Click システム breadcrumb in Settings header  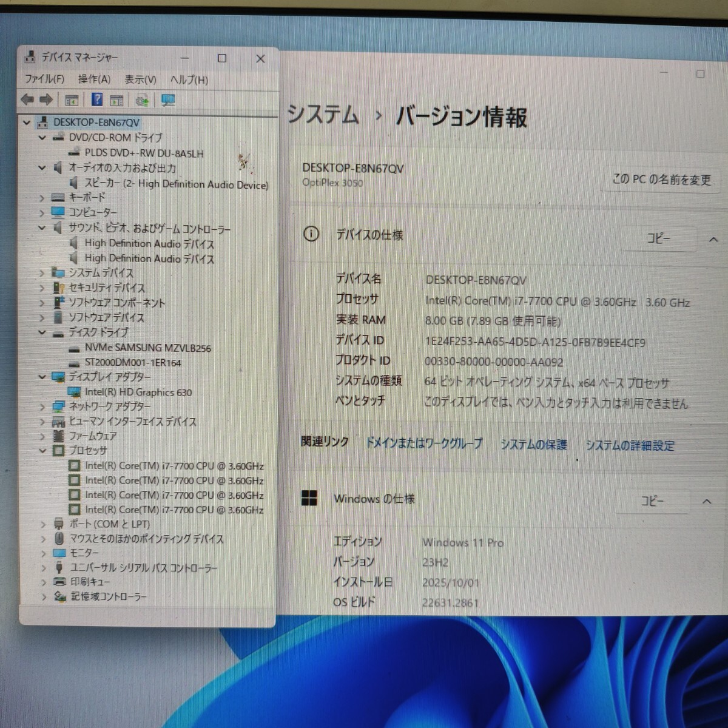coord(323,114)
